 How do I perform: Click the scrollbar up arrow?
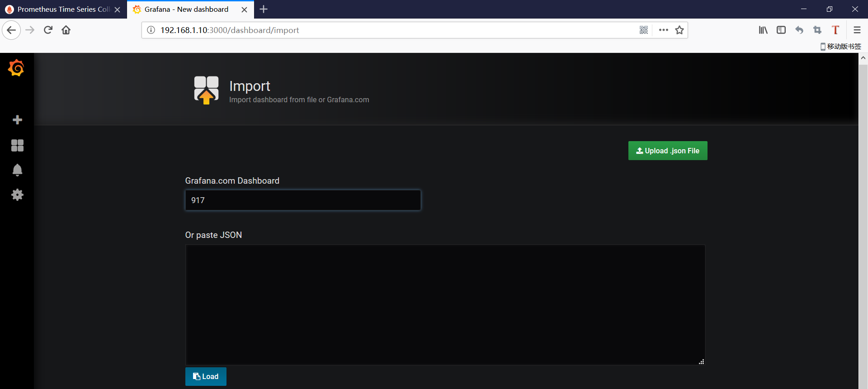[x=863, y=58]
